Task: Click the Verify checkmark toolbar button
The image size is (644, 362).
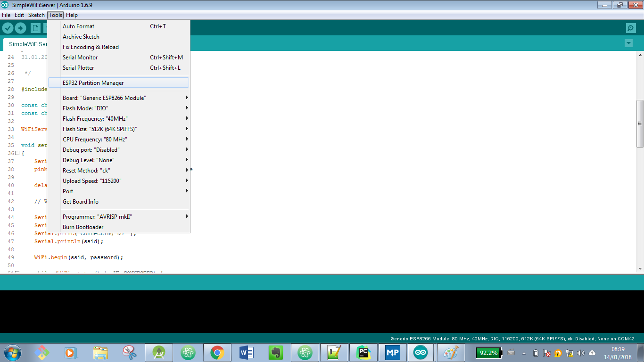Action: point(8,28)
